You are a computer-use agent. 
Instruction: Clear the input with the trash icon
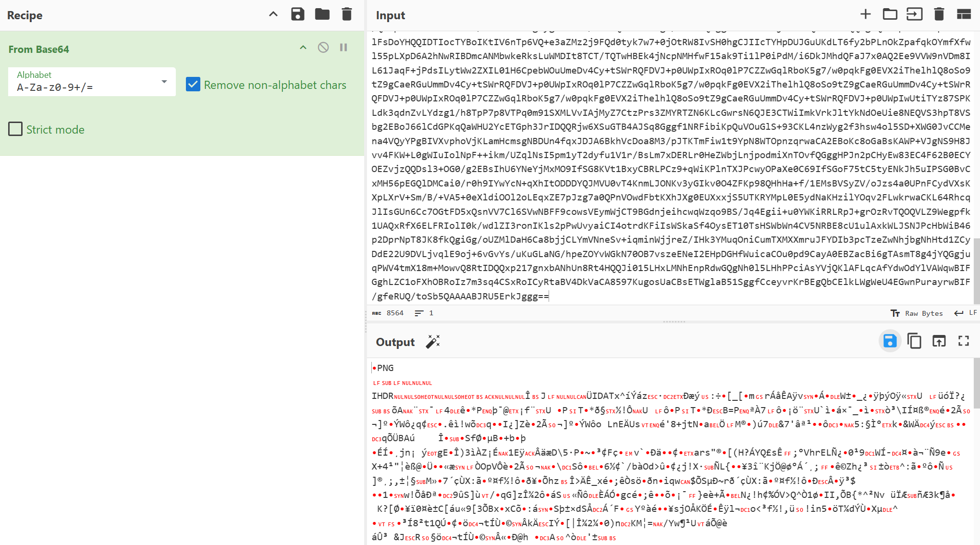tap(939, 14)
